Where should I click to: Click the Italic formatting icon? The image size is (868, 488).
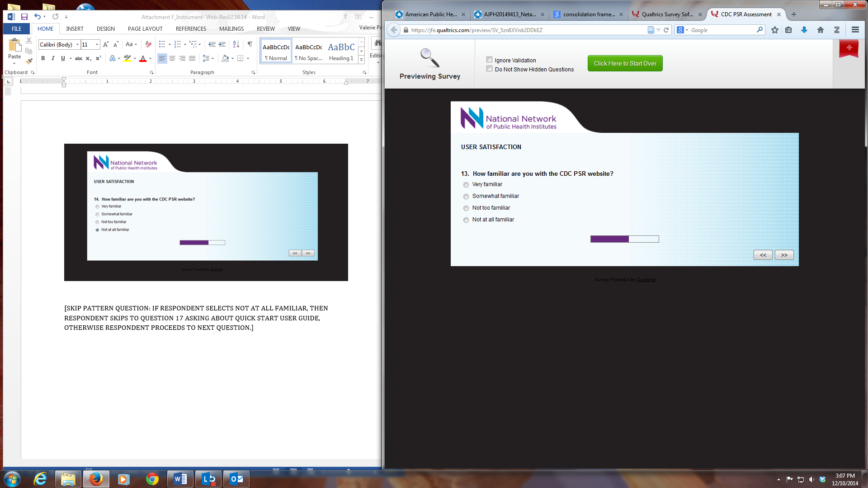(x=53, y=58)
